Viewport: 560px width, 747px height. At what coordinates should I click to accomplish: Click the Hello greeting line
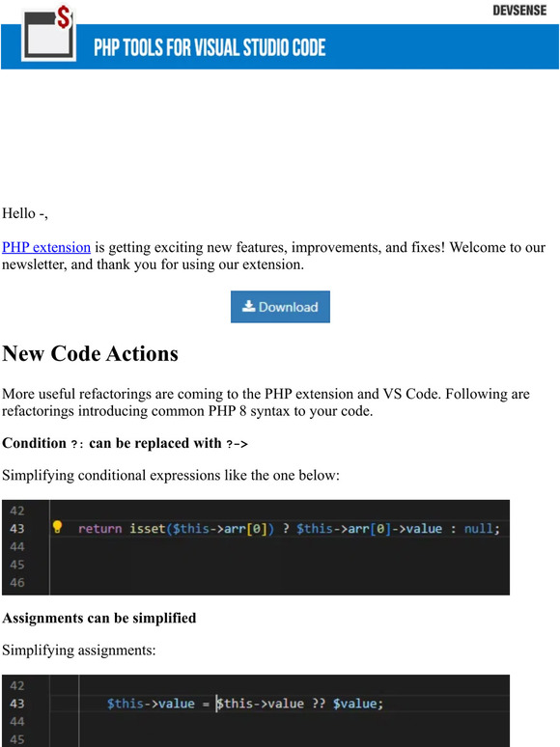click(x=25, y=213)
